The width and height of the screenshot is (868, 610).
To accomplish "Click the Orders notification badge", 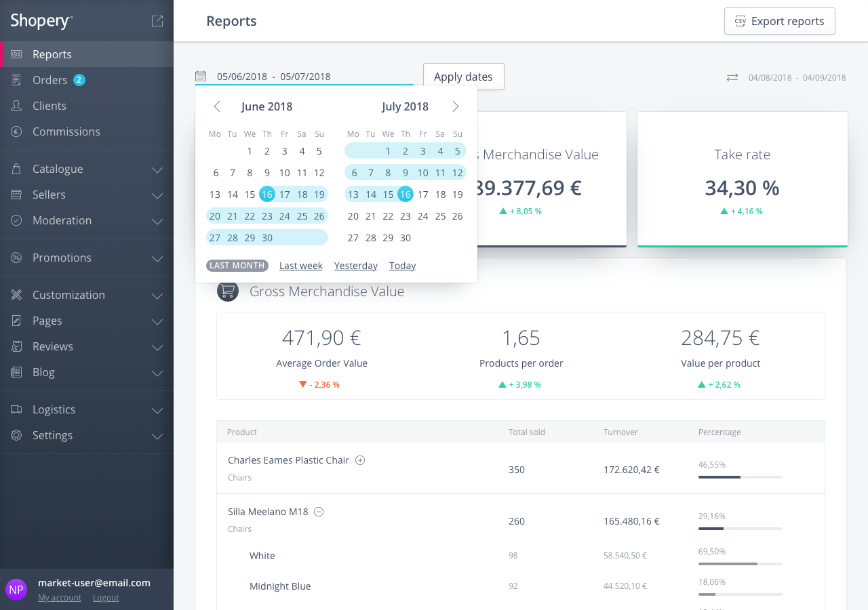I will point(79,80).
